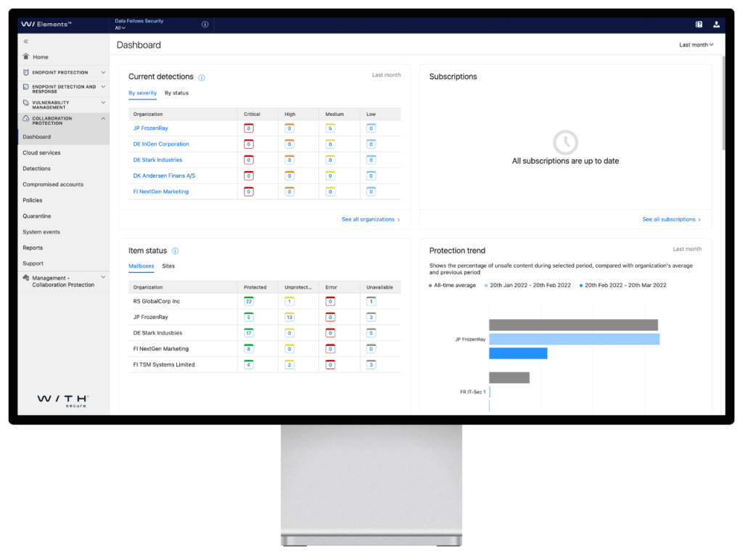Click info icon next to Data Fellows Security
Viewport: 743px width, 560px height.
pyautogui.click(x=205, y=25)
